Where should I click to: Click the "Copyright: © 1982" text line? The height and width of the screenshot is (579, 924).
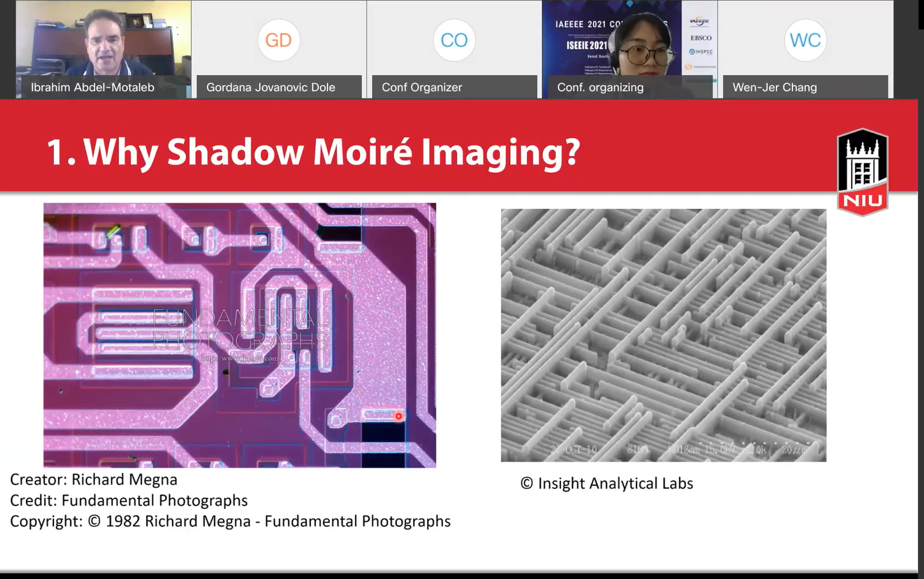230,521
